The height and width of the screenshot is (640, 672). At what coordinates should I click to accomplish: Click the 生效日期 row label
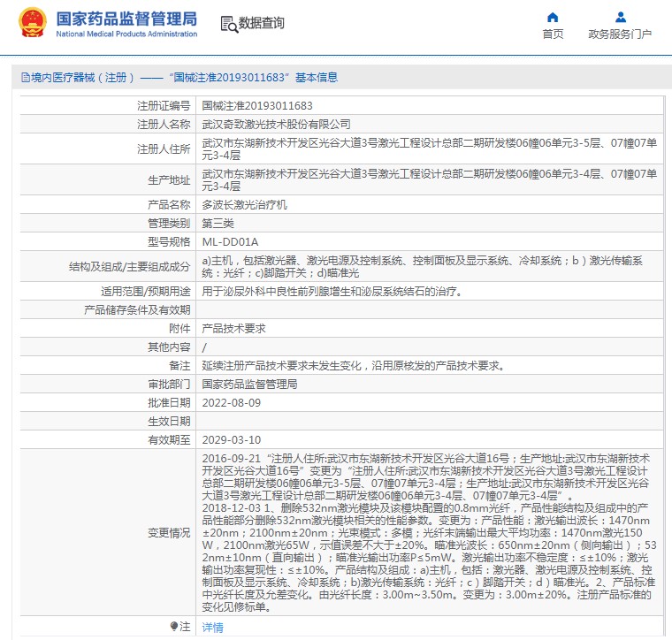168,422
